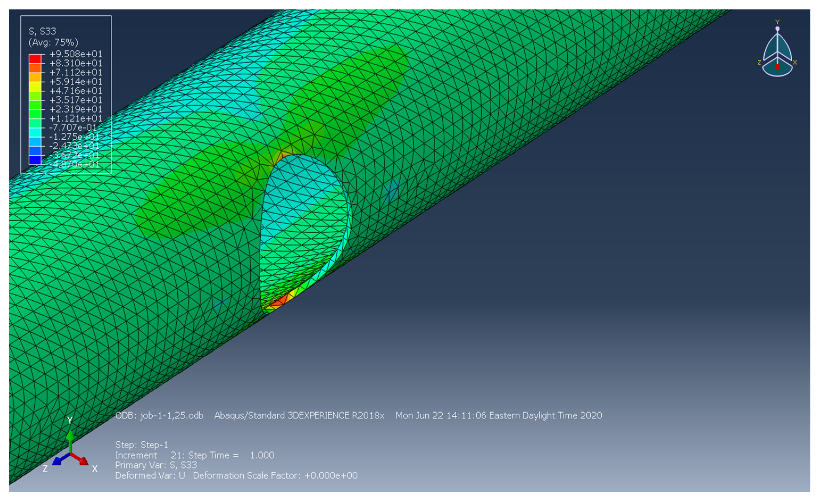Click red center square of view compass
821x504 pixels.
pos(778,67)
